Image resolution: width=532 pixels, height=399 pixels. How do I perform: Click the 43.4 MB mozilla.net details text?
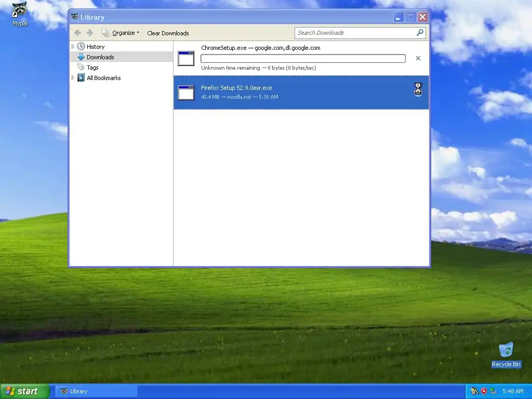[x=240, y=97]
